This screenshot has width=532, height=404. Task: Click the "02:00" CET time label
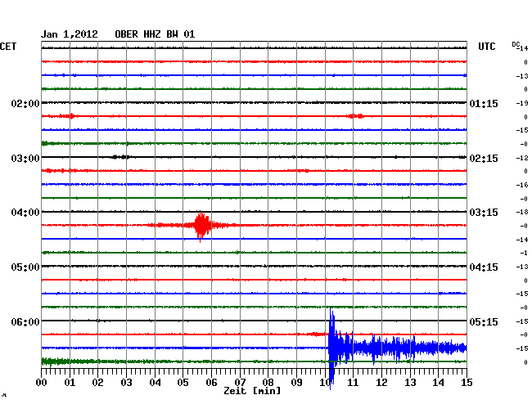coord(25,103)
